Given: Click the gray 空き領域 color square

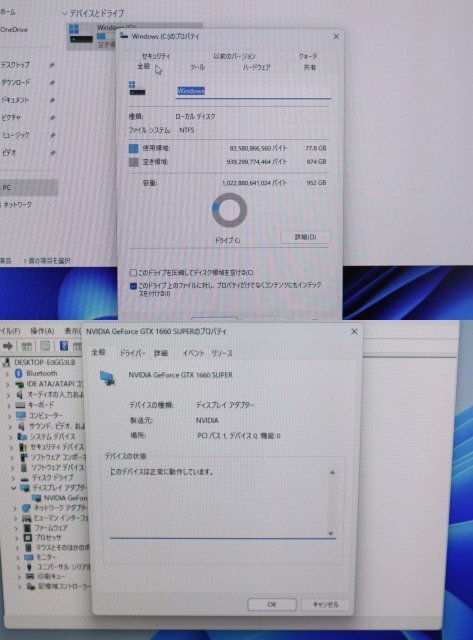Looking at the screenshot, I should [x=133, y=162].
